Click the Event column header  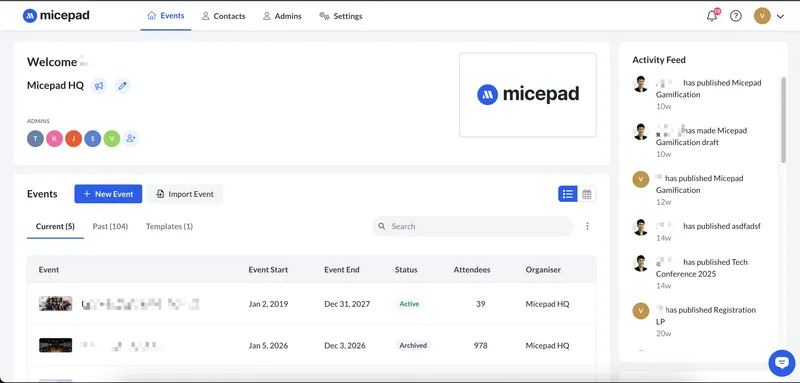[x=49, y=270]
